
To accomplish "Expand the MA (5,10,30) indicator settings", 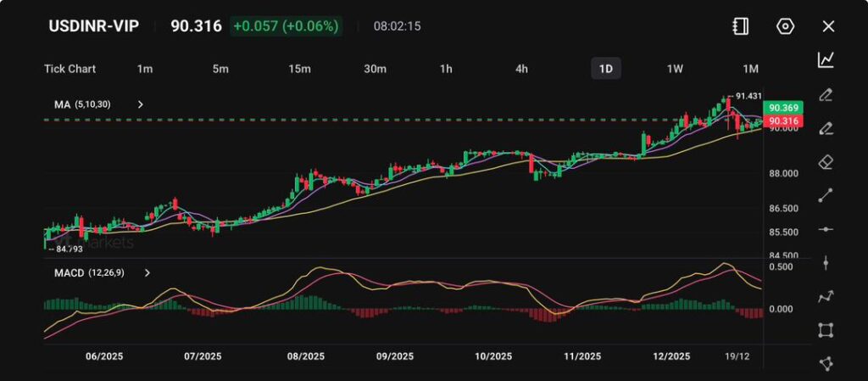I will pyautogui.click(x=141, y=104).
